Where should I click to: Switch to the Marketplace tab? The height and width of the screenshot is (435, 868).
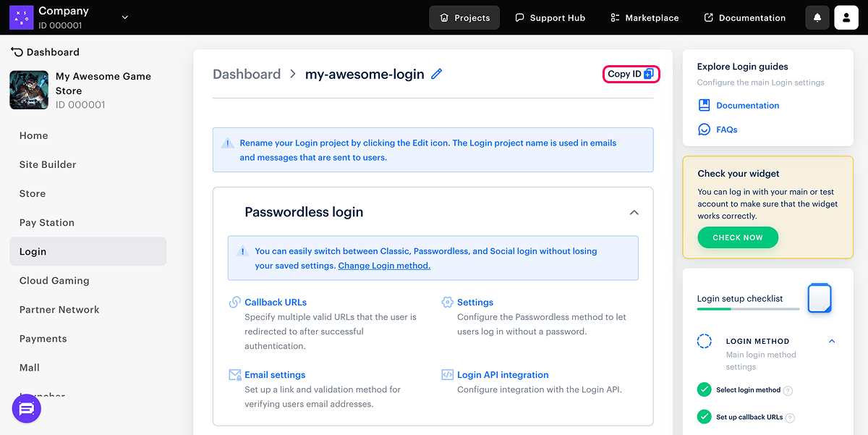[644, 17]
